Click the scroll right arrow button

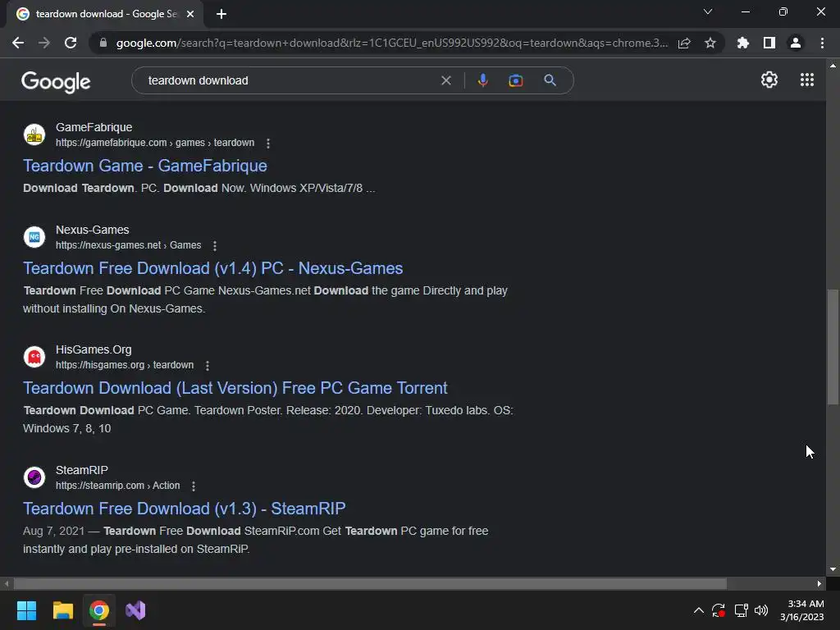coord(819,583)
